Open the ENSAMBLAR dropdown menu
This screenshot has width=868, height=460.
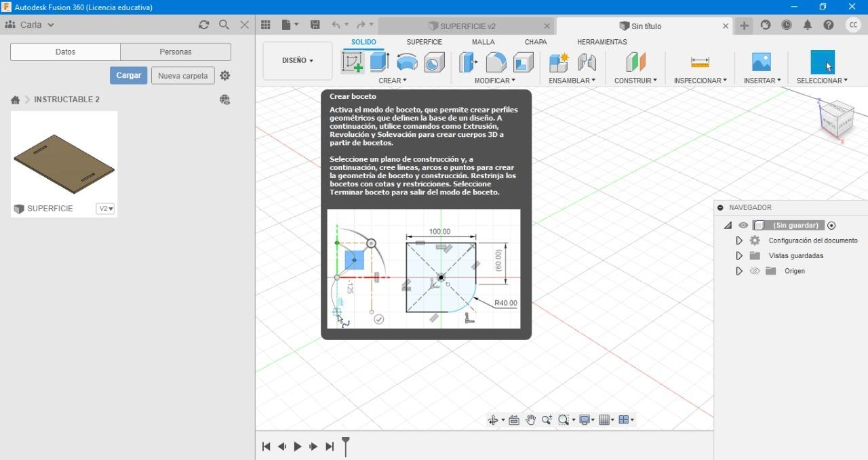572,81
